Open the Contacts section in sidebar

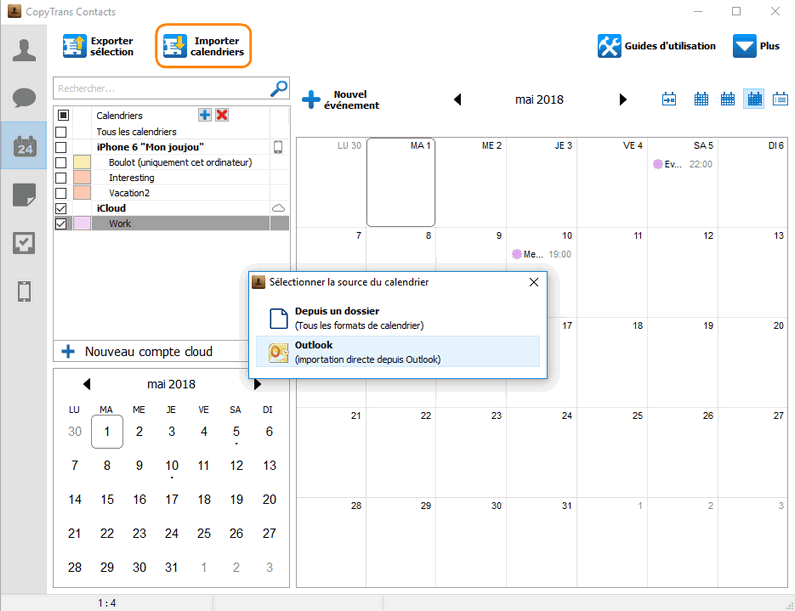point(24,50)
